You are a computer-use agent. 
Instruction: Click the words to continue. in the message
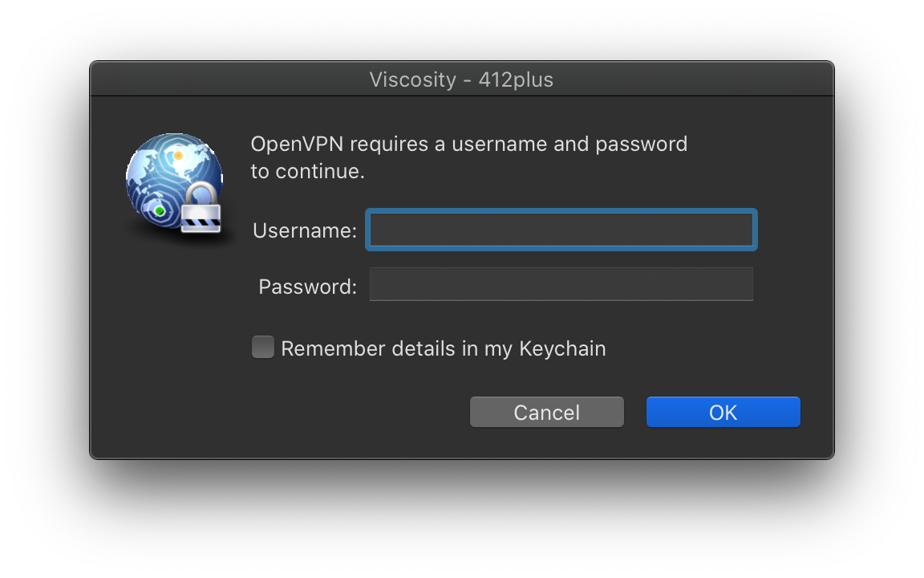point(308,171)
